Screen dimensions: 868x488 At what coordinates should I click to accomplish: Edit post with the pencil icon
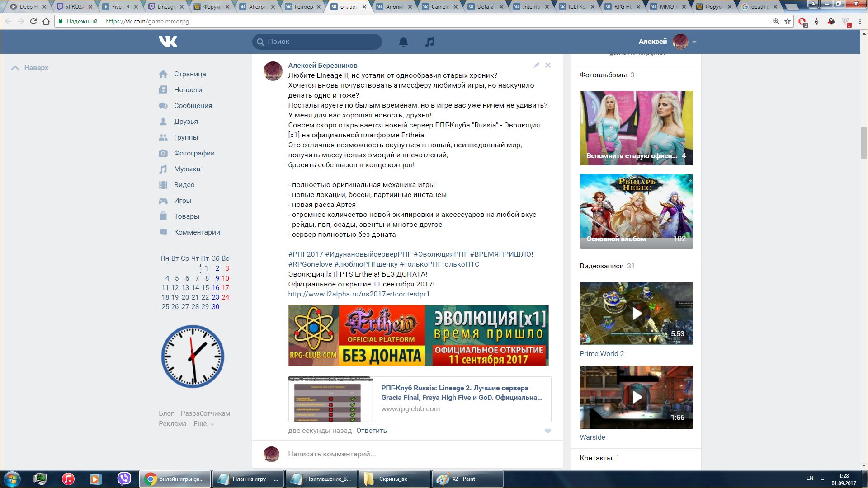(x=536, y=65)
